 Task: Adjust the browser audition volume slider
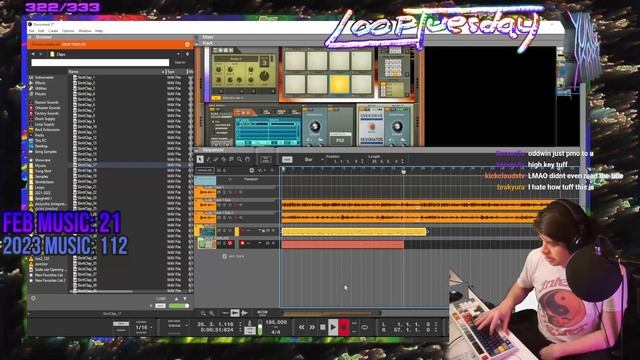click(179, 306)
